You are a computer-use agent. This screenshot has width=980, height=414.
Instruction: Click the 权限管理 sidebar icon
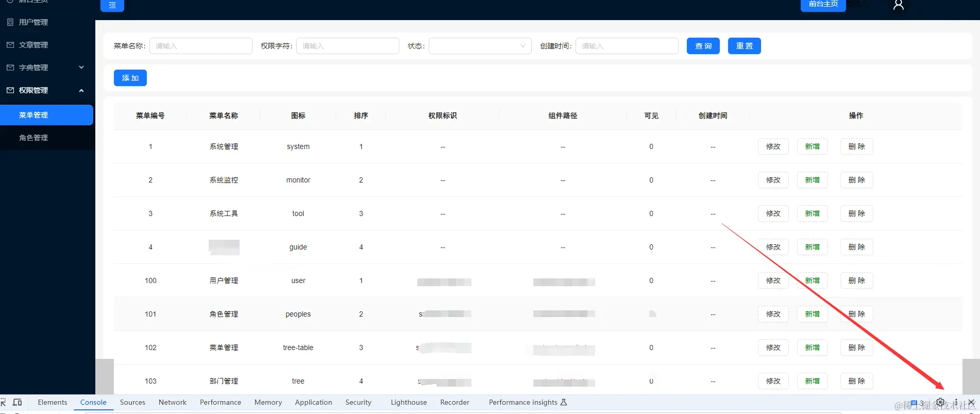click(x=10, y=90)
